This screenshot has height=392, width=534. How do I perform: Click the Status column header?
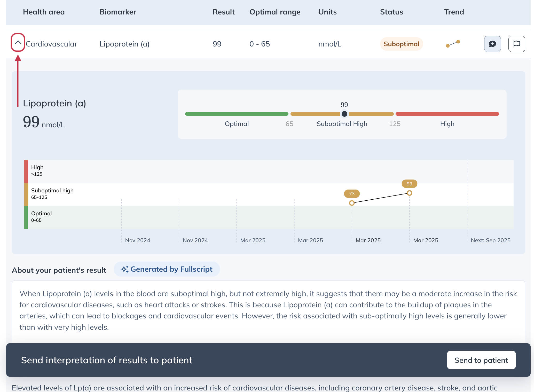coord(391,12)
